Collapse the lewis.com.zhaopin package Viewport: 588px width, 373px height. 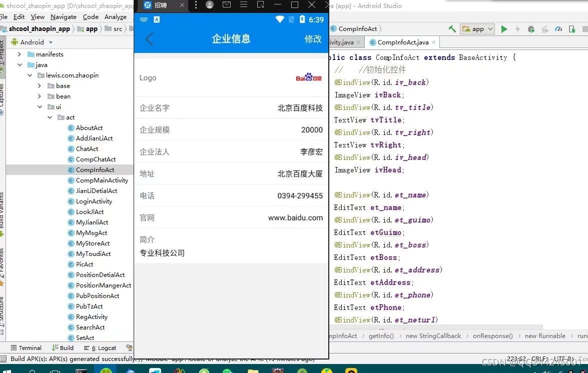tap(30, 75)
